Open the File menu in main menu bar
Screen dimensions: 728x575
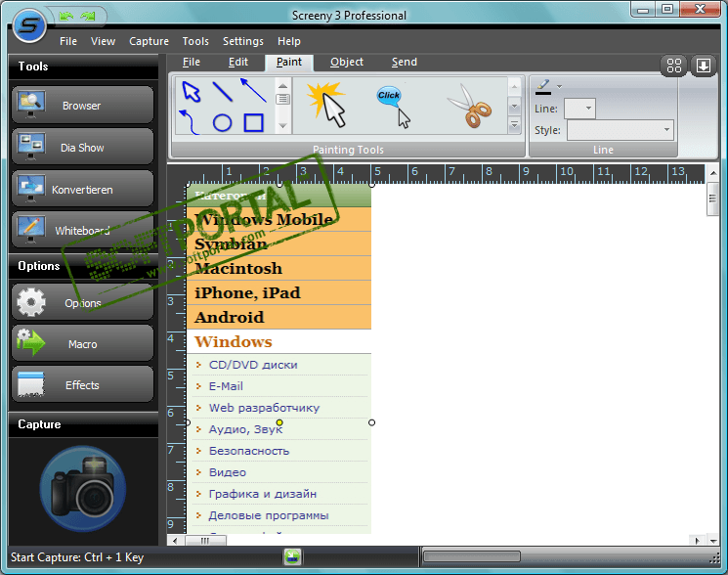tap(68, 41)
